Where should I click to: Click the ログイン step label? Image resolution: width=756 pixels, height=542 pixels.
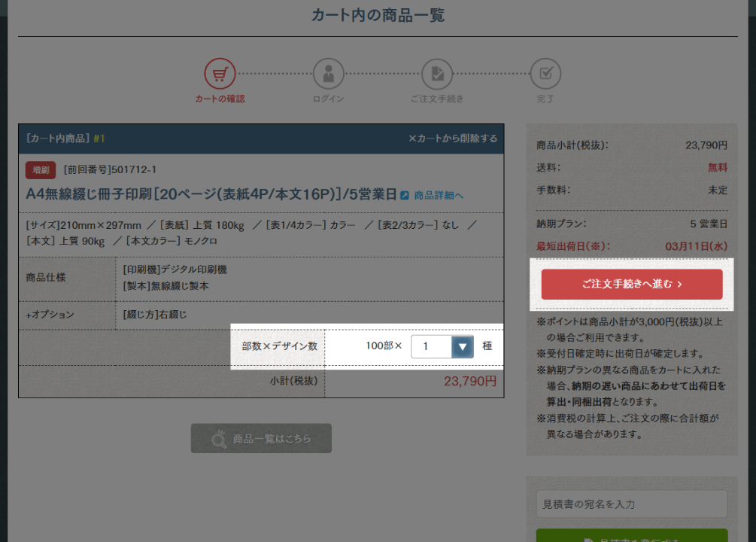328,99
